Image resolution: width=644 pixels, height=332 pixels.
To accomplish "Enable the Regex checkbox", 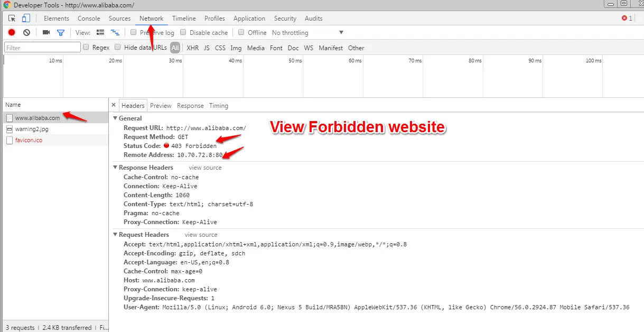I will 86,47.
